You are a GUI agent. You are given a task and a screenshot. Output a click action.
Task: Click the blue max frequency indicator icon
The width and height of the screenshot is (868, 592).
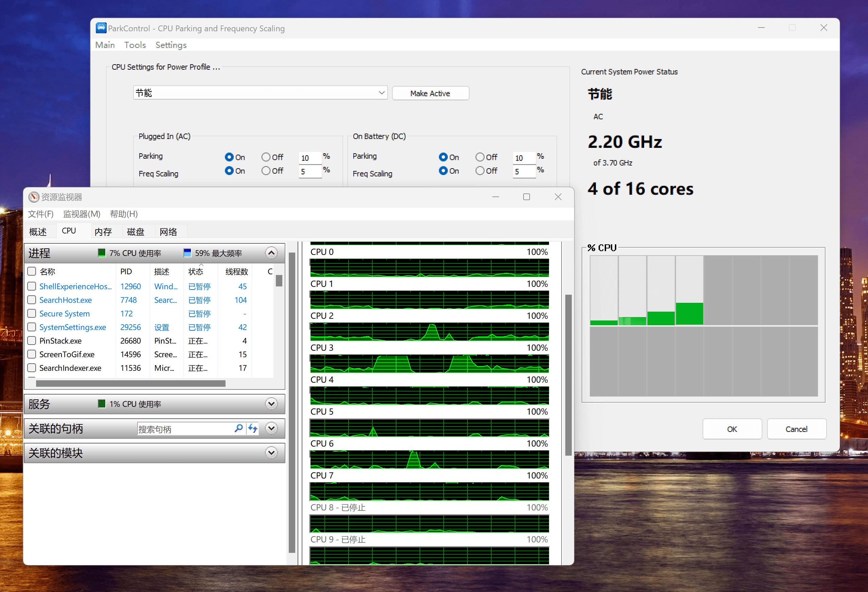coord(187,253)
